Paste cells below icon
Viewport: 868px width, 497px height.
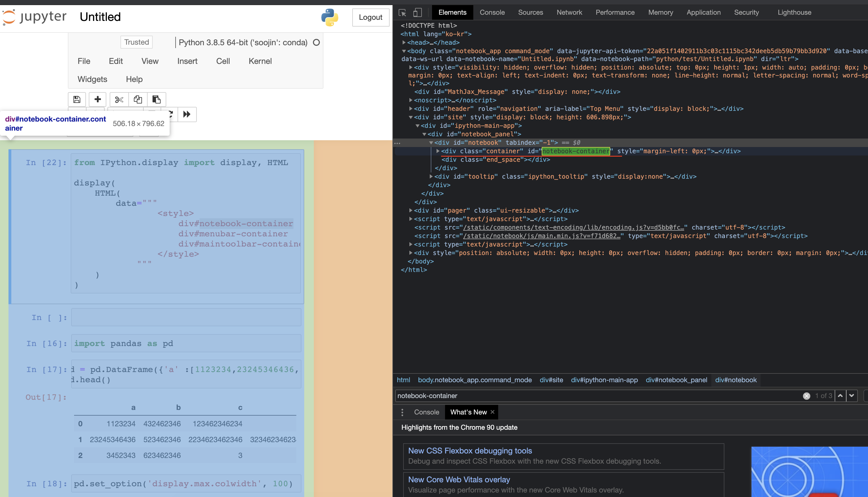(x=156, y=99)
